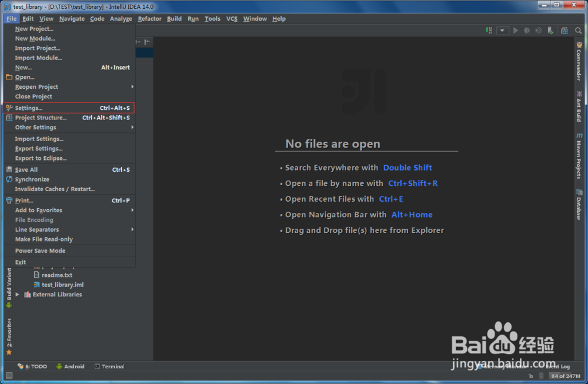Toggle tool window buttons via bottom-left corner icon
The height and width of the screenshot is (384, 588).
[x=9, y=375]
